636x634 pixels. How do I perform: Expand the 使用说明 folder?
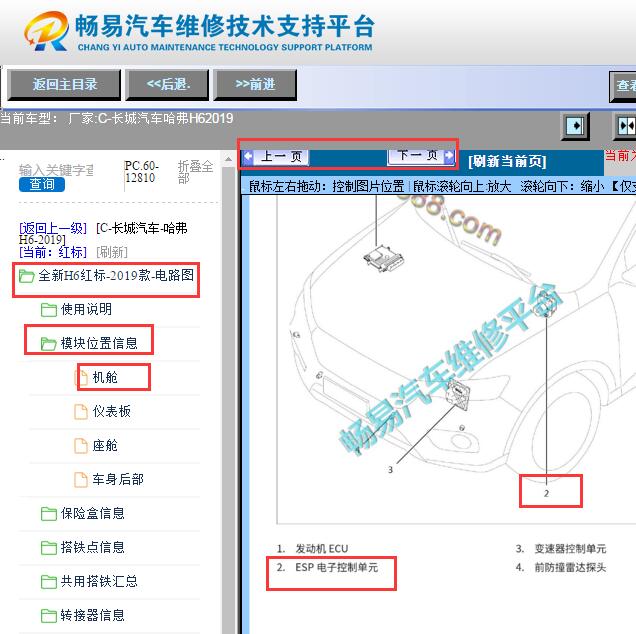pos(86,309)
